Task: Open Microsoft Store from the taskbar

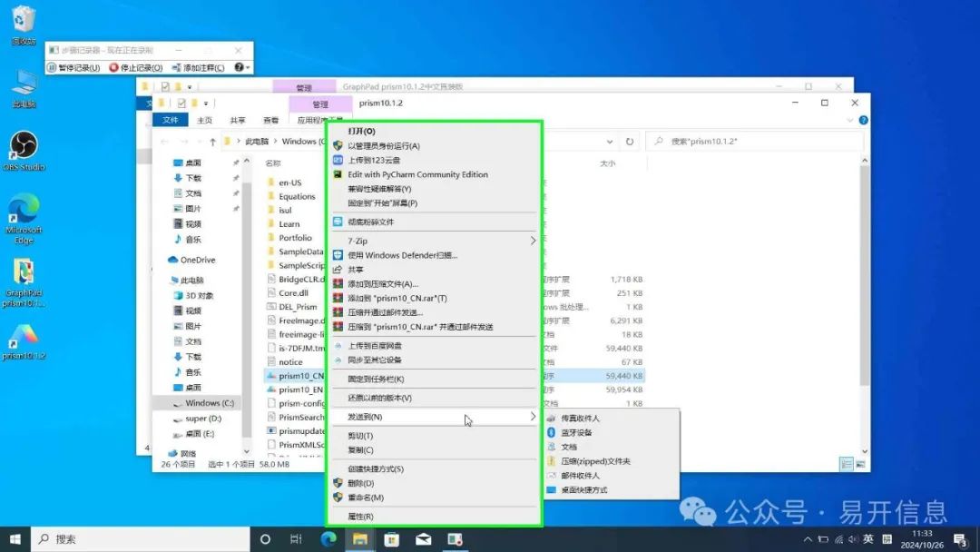Action: 392,539
